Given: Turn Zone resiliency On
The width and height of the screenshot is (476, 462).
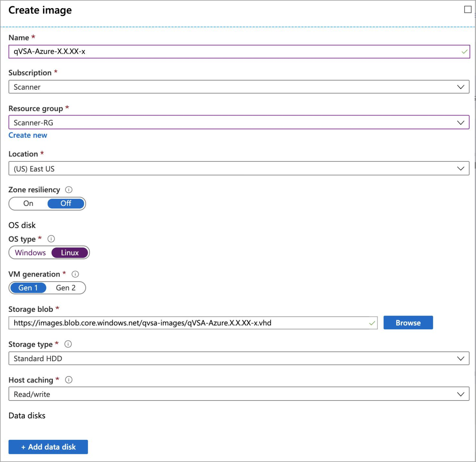Looking at the screenshot, I should (x=28, y=203).
